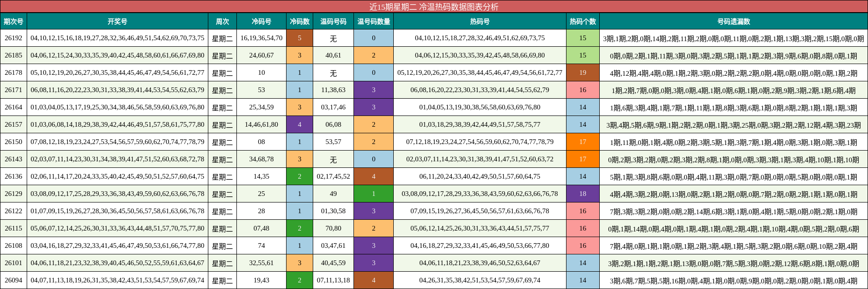Click green hot count cell 15 in row 26185
The width and height of the screenshot is (868, 289).
coord(583,55)
